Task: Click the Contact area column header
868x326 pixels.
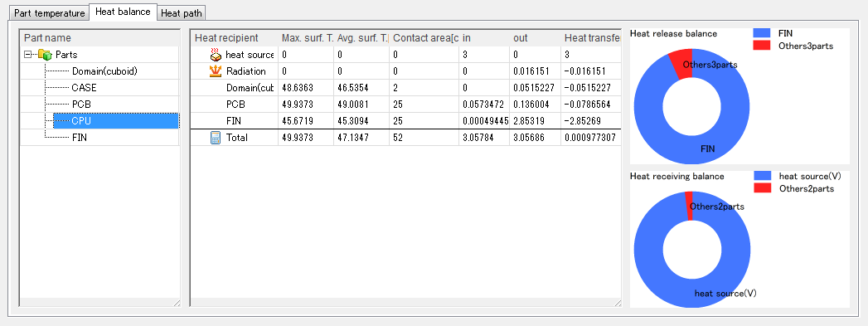Action: click(424, 38)
